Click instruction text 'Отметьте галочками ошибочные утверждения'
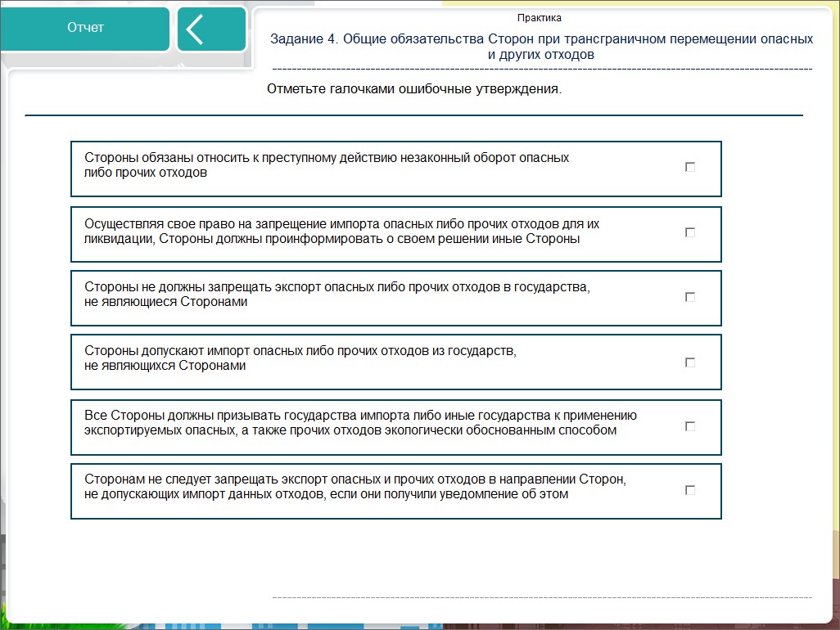 414,89
